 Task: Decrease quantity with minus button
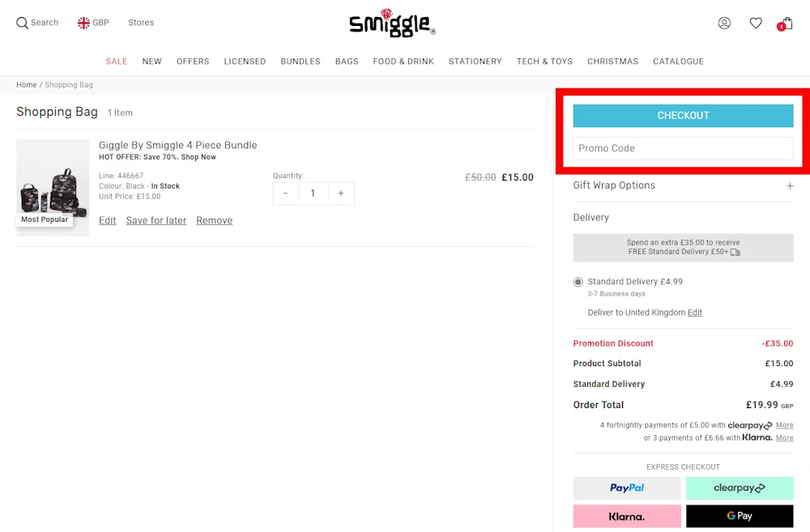tap(286, 194)
